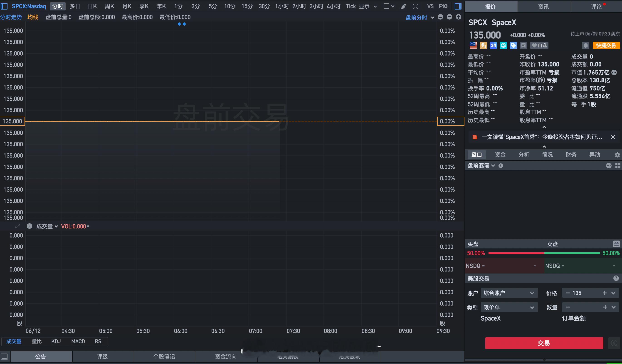Click the US flag market icon
Viewport: 622px width, 364px height.
(x=473, y=45)
